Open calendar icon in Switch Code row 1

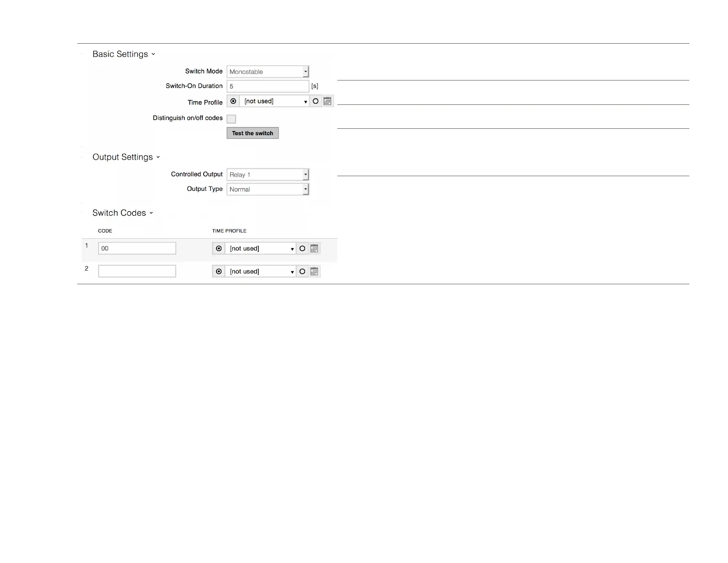(x=314, y=248)
